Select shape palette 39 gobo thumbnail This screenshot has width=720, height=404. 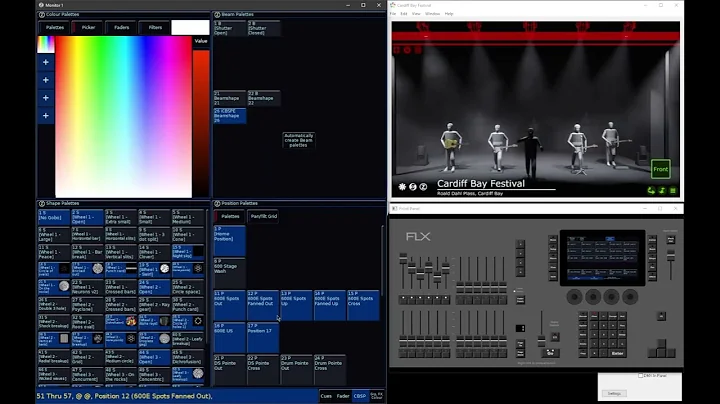pyautogui.click(x=154, y=339)
